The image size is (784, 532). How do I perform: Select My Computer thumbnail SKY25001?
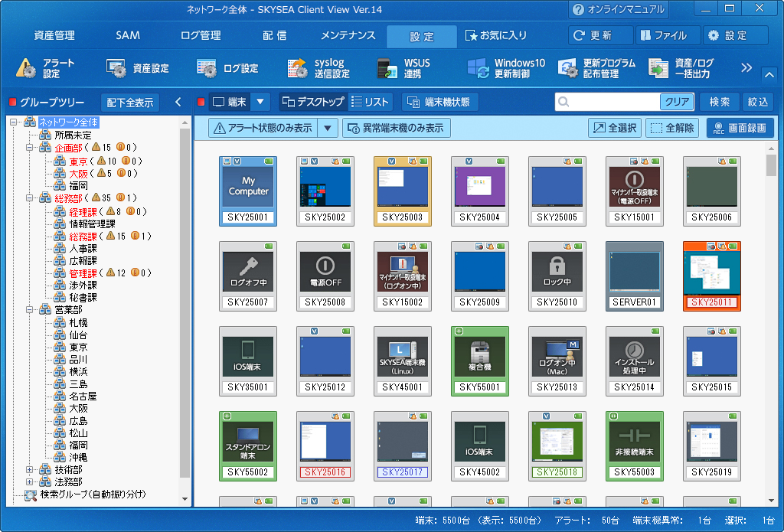point(248,191)
